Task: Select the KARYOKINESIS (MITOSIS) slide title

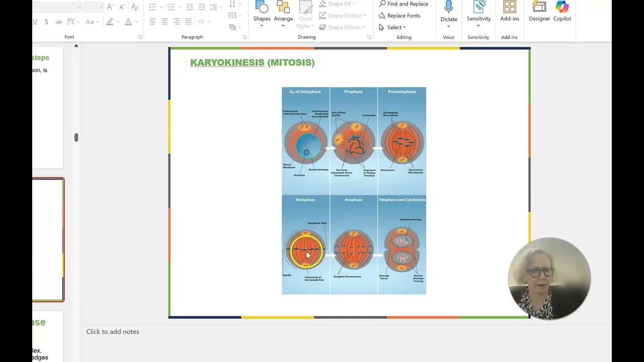Action: click(252, 62)
